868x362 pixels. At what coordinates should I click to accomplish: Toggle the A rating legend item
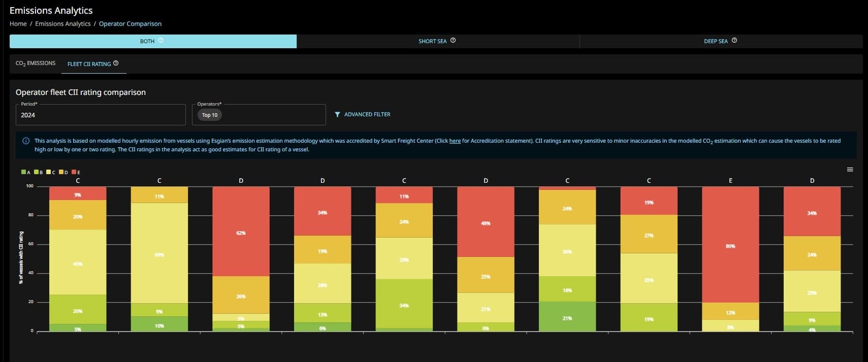26,172
